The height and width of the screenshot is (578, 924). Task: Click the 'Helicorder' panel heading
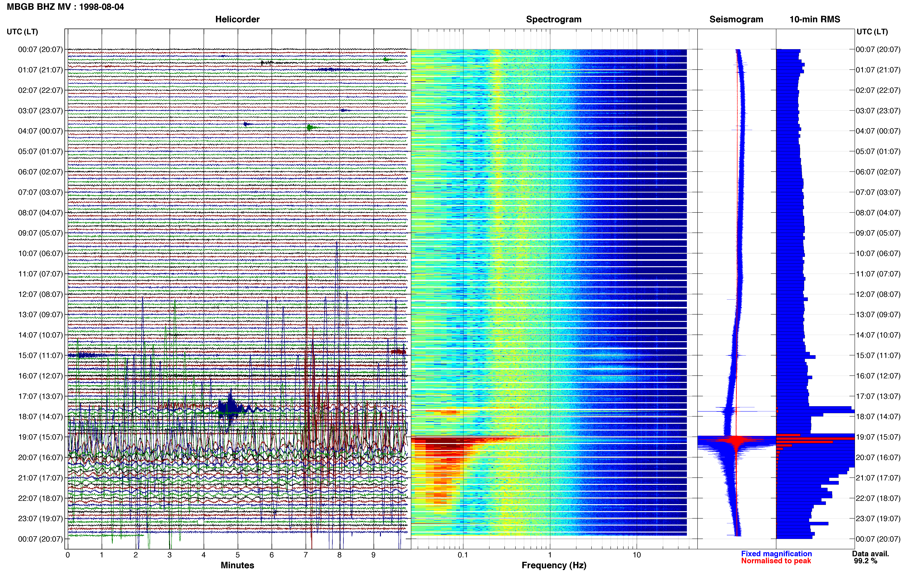(237, 20)
